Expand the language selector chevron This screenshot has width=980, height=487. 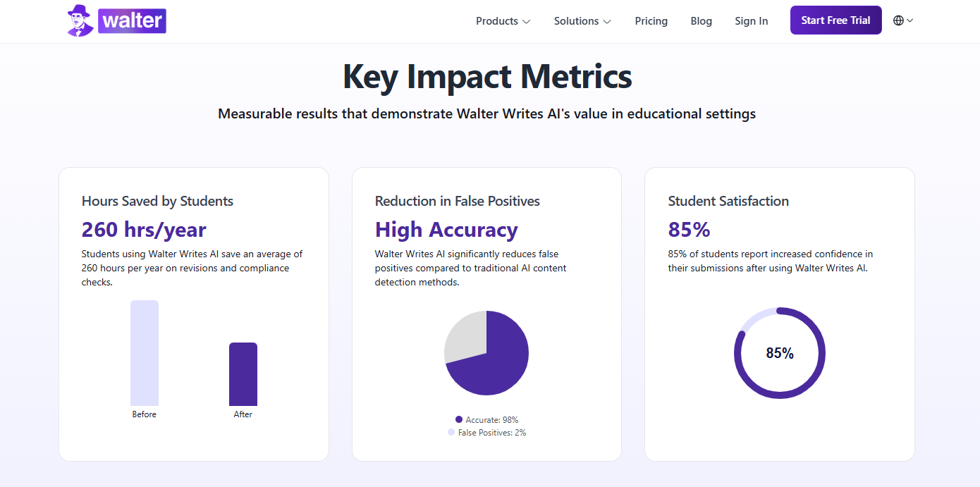tap(910, 20)
